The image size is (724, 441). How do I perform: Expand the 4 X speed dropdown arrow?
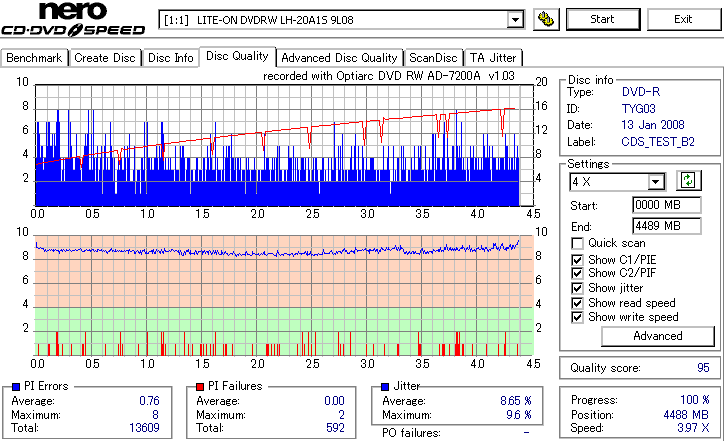tap(656, 182)
